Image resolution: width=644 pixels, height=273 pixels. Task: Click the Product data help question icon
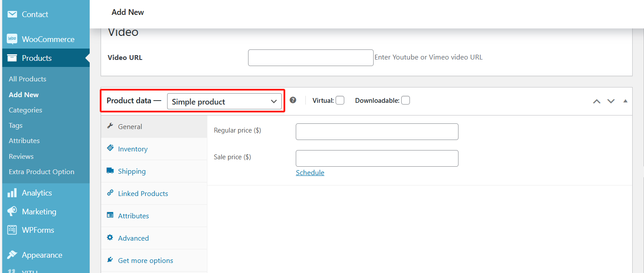[293, 100]
